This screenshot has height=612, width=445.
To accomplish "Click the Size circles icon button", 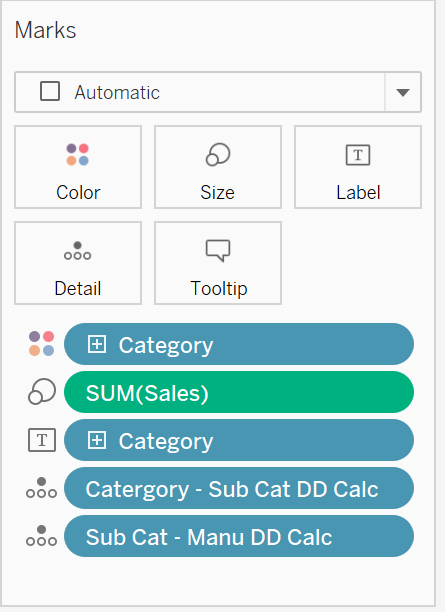I will coord(218,167).
